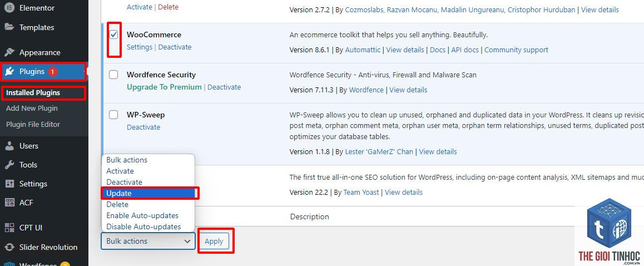This screenshot has width=644, height=266.
Task: Click the CPT UI icon
Action: (9, 228)
